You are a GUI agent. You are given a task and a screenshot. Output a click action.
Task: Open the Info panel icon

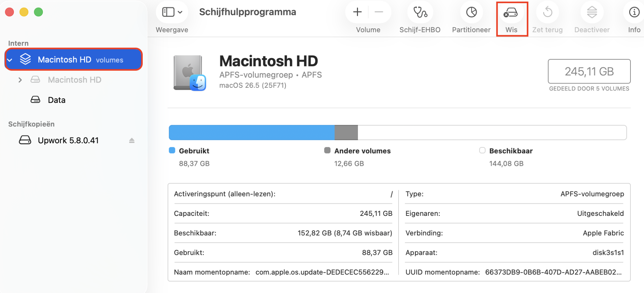(x=634, y=12)
